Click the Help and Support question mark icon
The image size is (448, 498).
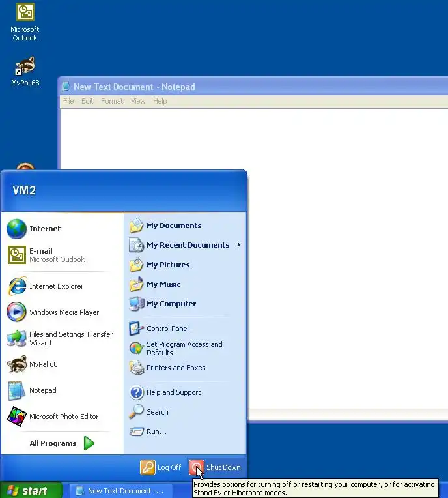[x=137, y=392]
